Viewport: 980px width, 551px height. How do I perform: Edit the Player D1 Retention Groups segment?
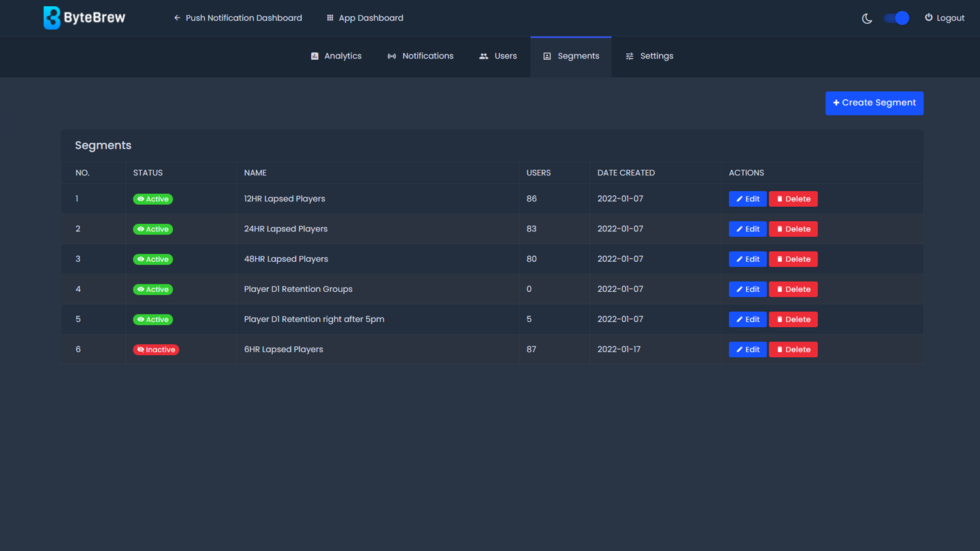tap(747, 289)
